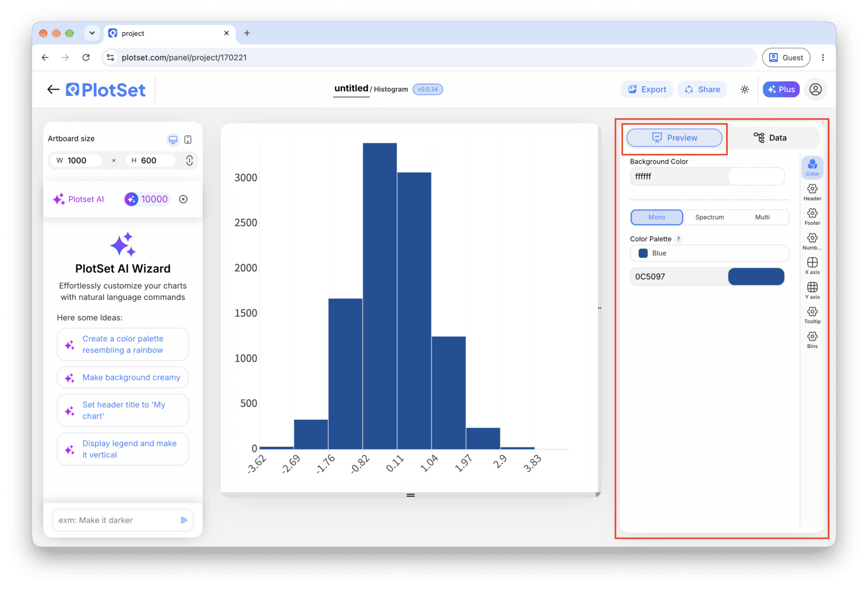Select the Multi color mode
This screenshot has height=589, width=868.
coord(762,217)
